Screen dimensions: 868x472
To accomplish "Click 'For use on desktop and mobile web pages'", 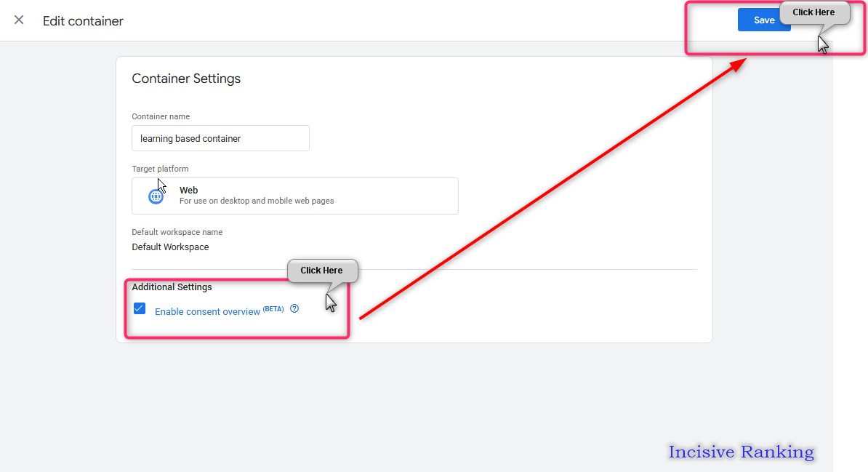I will pyautogui.click(x=257, y=201).
